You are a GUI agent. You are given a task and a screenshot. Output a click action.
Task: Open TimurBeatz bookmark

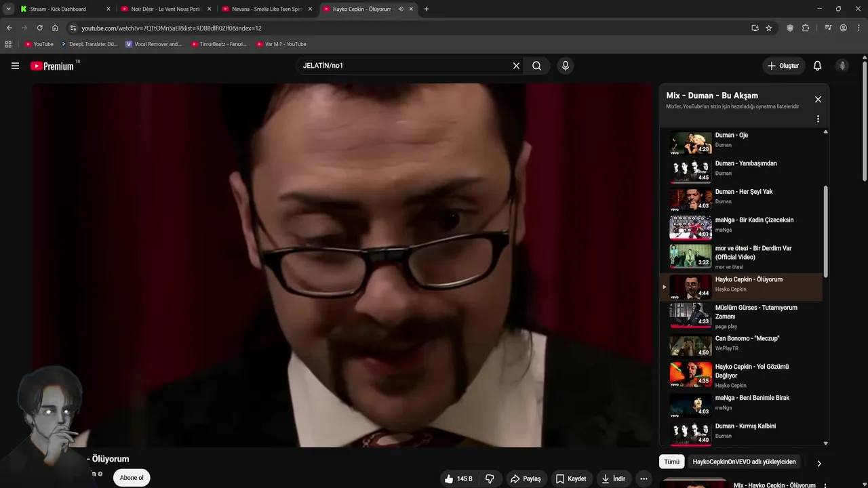point(219,44)
